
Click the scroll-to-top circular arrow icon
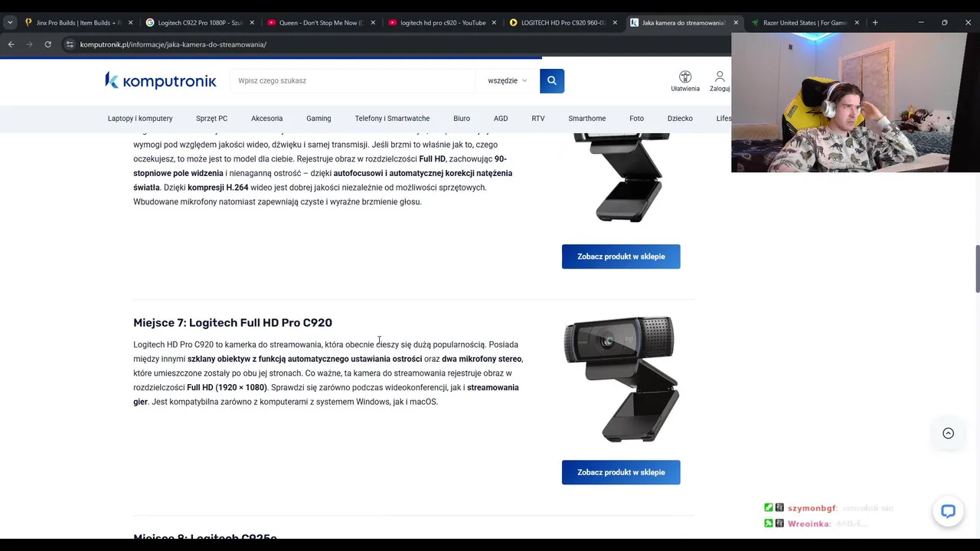pos(948,433)
